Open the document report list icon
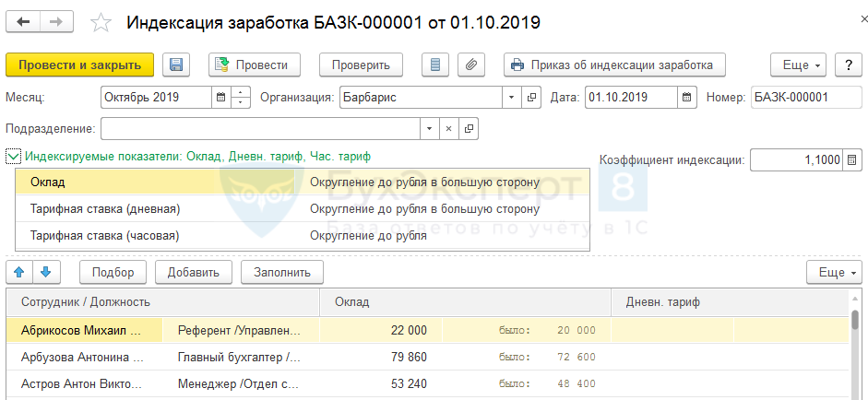The image size is (868, 400). (x=436, y=65)
